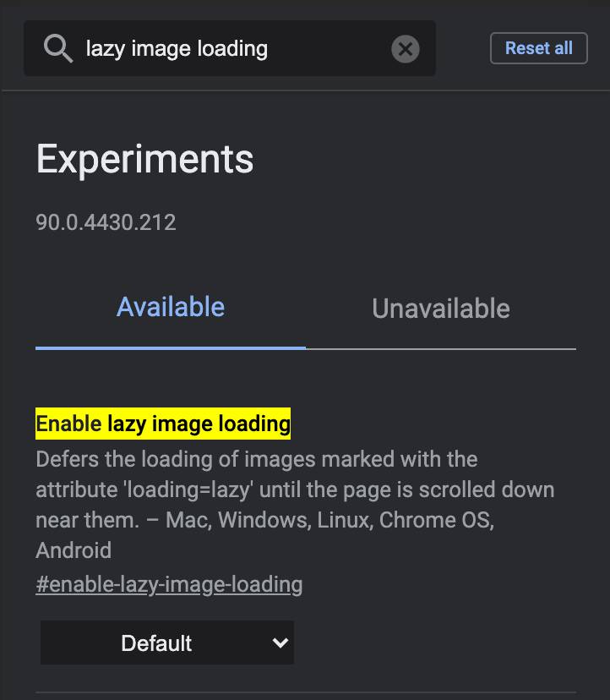Click the word Android in the description

point(74,550)
